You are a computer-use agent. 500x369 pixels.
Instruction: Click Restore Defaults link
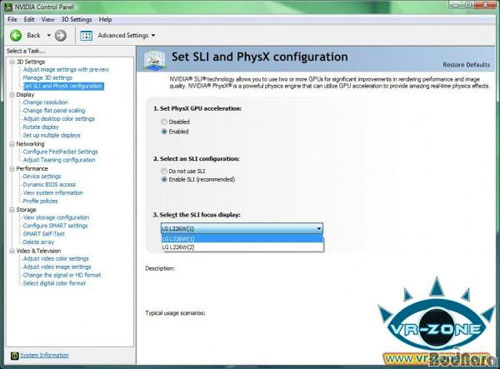pyautogui.click(x=466, y=65)
